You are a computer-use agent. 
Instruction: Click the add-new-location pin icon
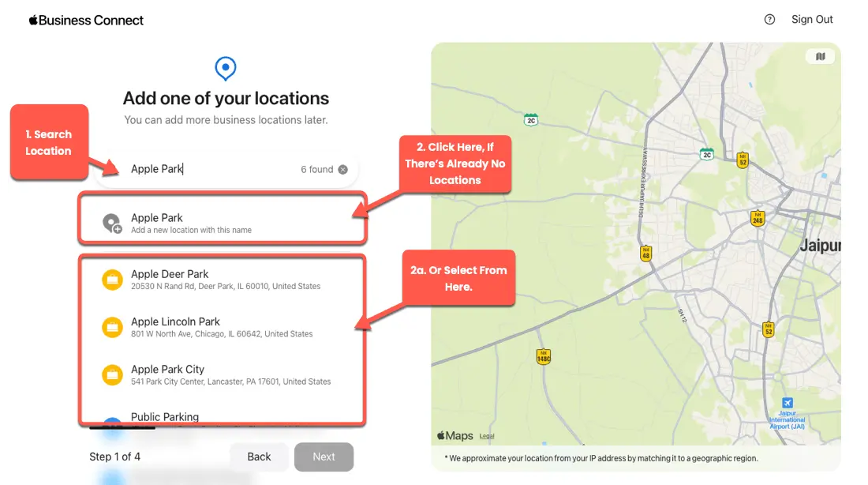[x=112, y=224]
